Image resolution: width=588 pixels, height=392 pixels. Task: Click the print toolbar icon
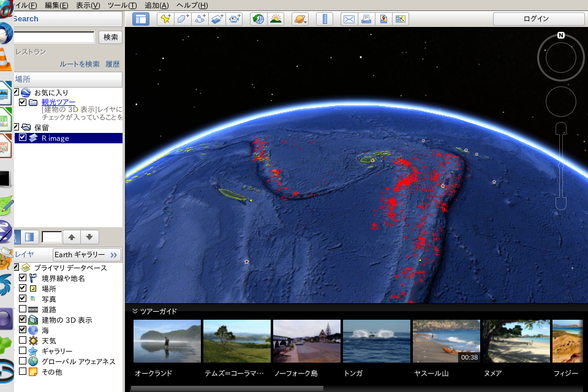pos(366,19)
